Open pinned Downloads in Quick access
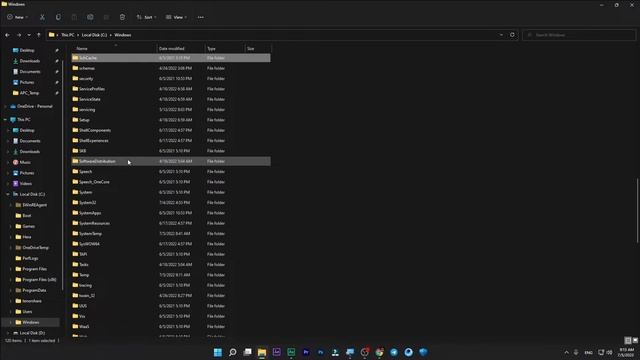 (x=30, y=61)
